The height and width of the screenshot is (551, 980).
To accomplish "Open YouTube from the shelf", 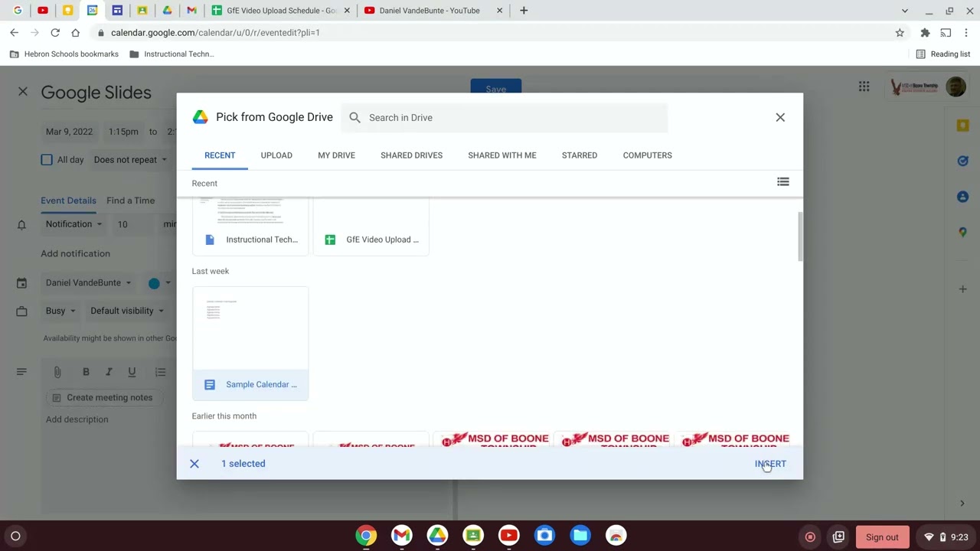I will tap(508, 536).
